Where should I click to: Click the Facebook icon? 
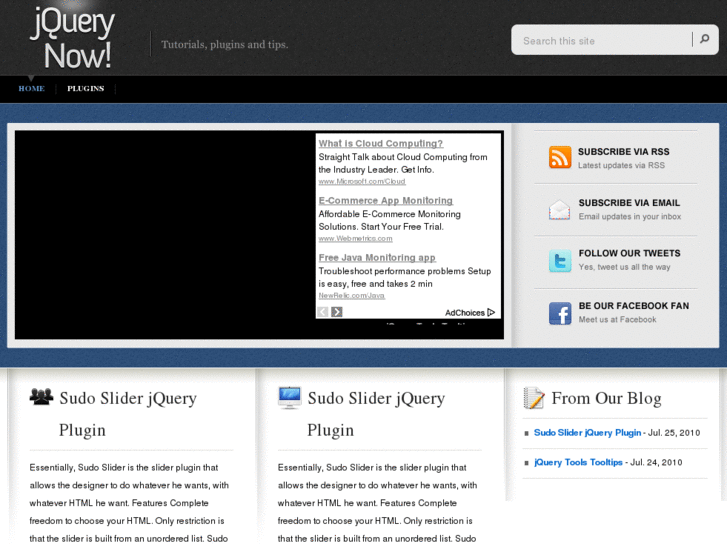coord(560,313)
